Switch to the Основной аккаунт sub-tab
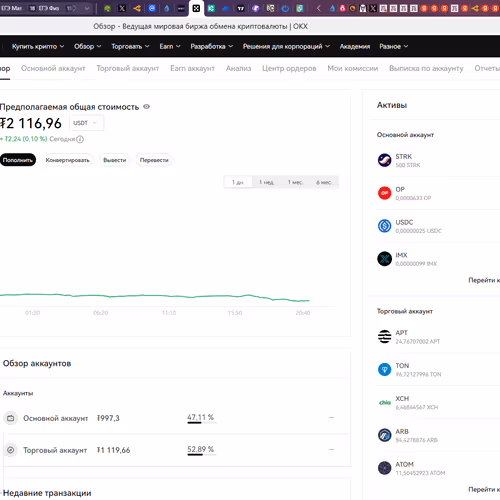 [x=53, y=68]
